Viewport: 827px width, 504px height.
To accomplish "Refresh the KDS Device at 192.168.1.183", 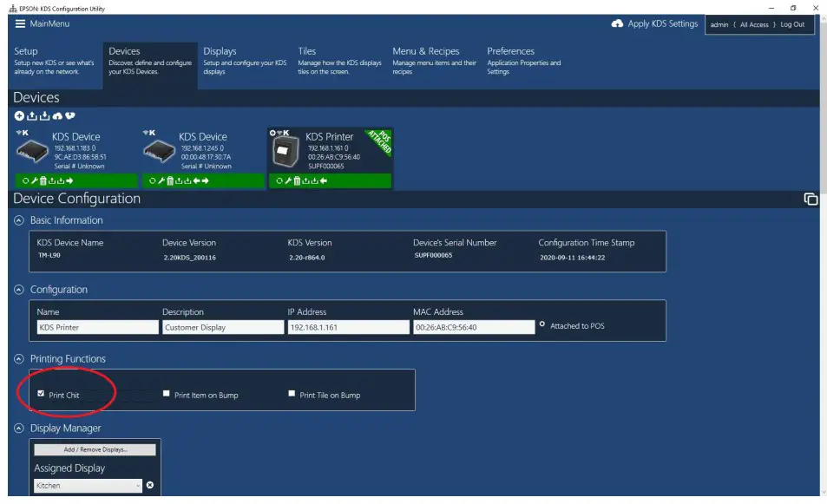I will (25, 180).
